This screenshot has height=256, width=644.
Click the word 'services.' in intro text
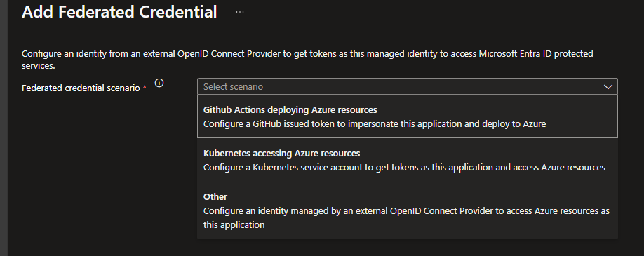pyautogui.click(x=38, y=66)
